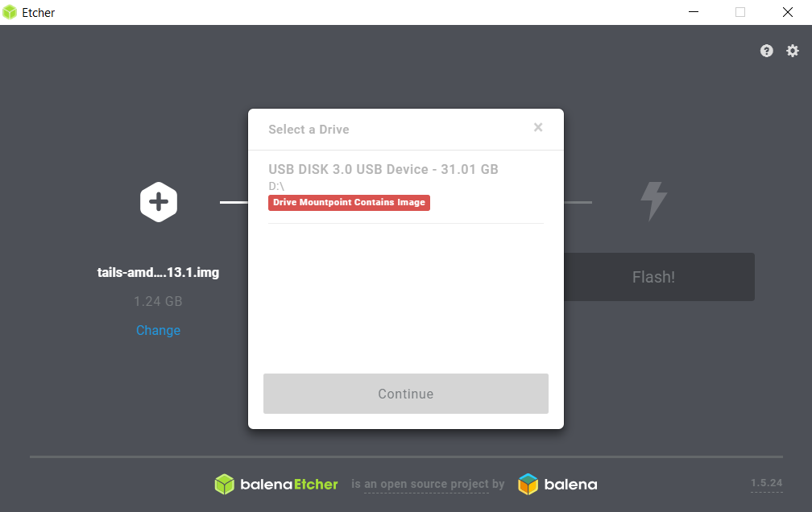Click the Continue button
The height and width of the screenshot is (512, 812).
(x=406, y=394)
